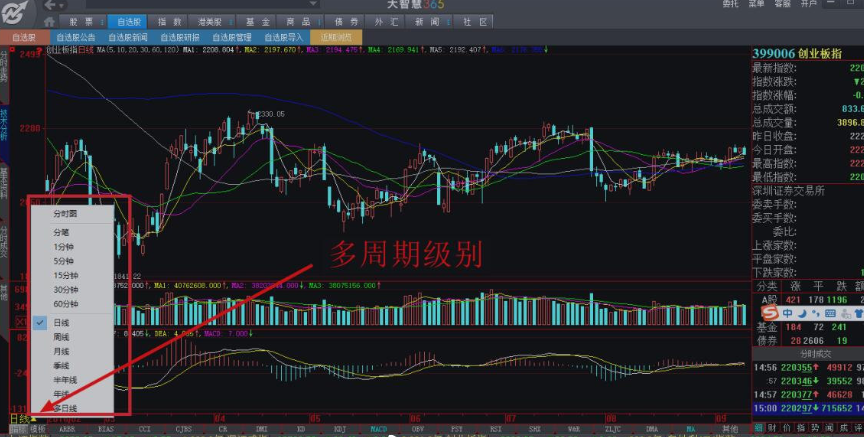Viewport: 864px width, 437px height.
Task: Click the 分时成交 panel header
Action: (x=807, y=354)
